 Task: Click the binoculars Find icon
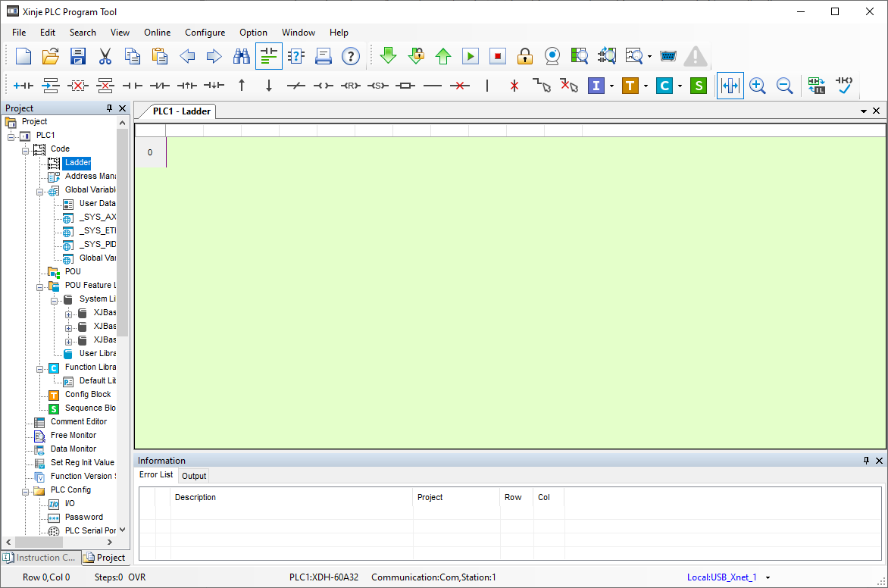242,56
